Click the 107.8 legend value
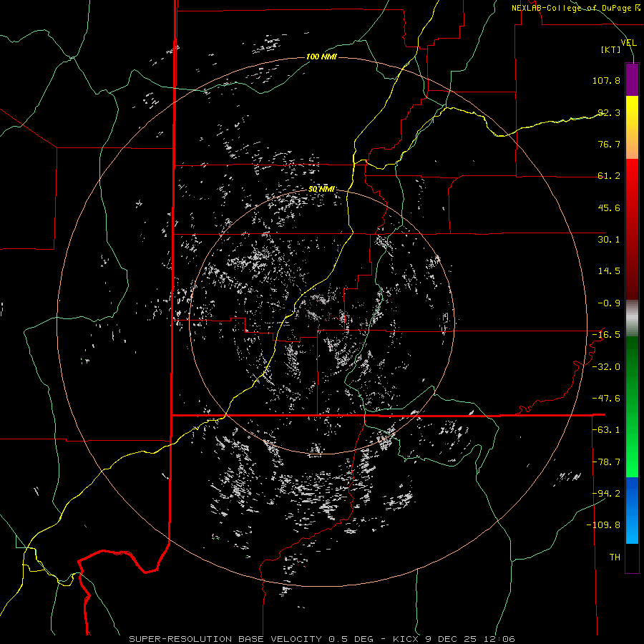This screenshot has height=644, width=644. [x=606, y=80]
